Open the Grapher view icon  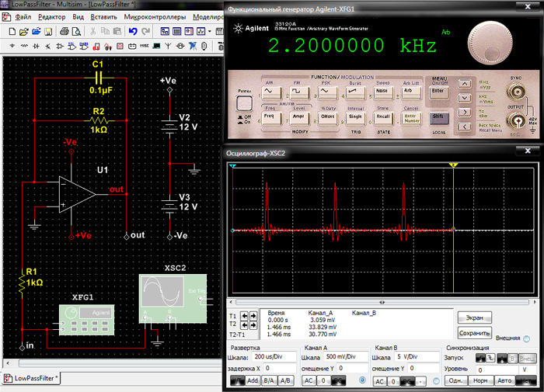(201, 32)
